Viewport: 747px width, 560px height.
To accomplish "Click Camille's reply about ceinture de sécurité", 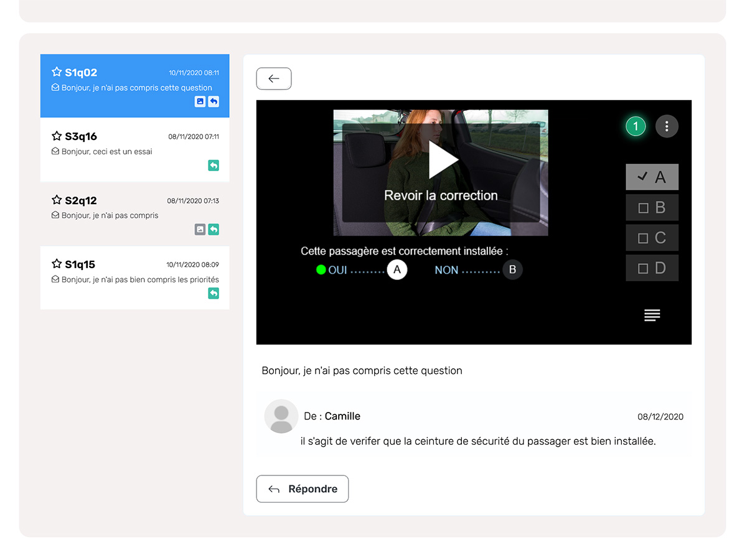I will coord(478,441).
